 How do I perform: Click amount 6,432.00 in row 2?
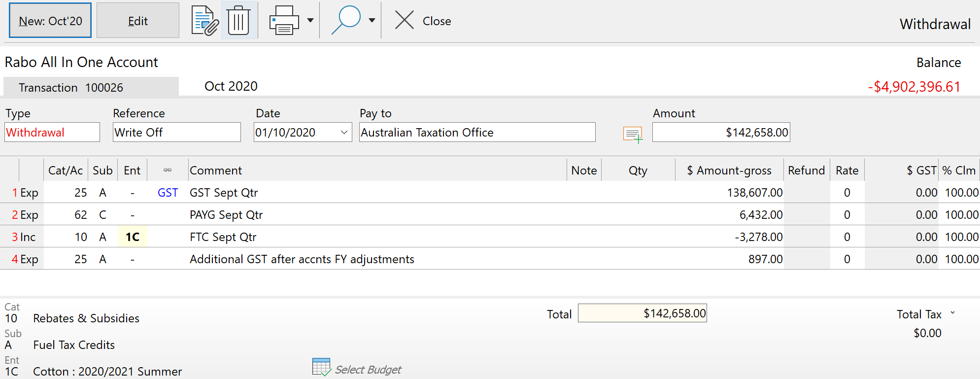(761, 215)
